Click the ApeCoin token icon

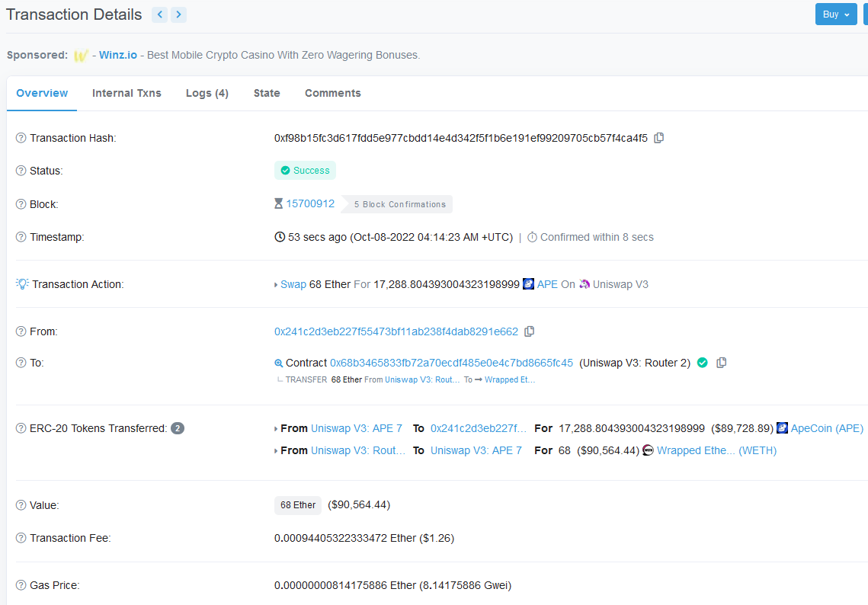click(782, 428)
